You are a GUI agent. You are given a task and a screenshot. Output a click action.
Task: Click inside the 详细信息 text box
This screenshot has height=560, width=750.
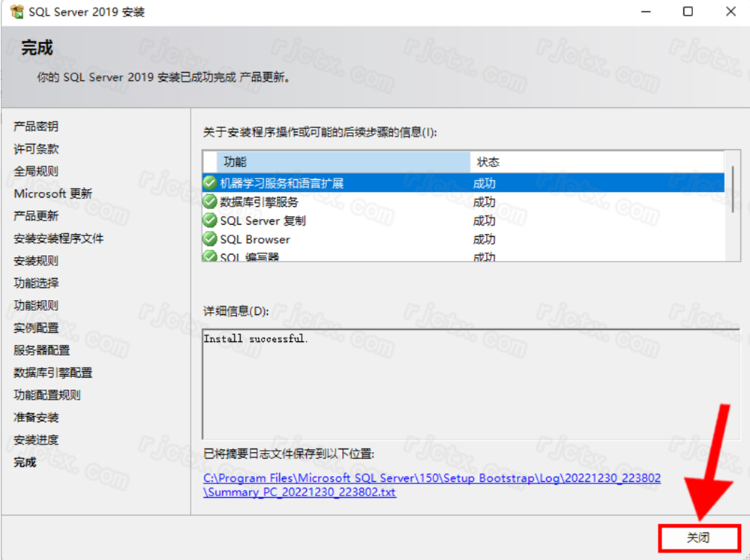(465, 382)
